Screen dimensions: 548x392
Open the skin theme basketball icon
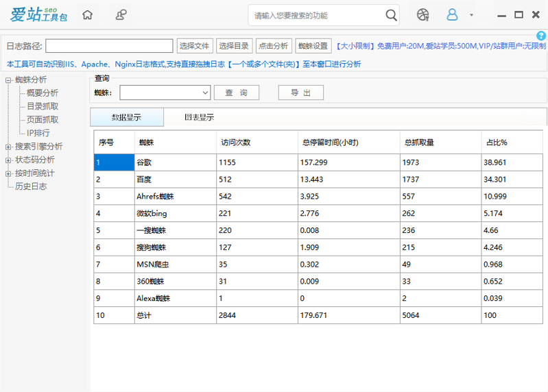[422, 15]
